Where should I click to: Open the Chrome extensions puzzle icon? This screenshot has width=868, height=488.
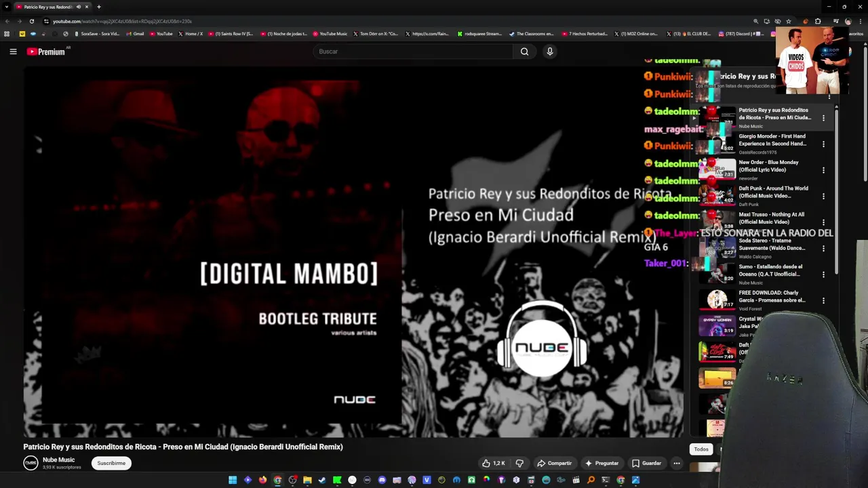[818, 21]
